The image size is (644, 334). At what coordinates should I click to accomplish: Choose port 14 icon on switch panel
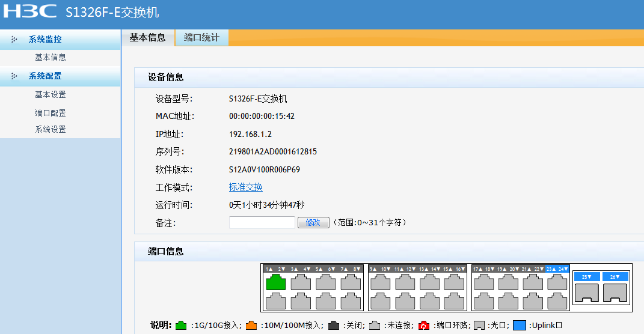(429, 301)
